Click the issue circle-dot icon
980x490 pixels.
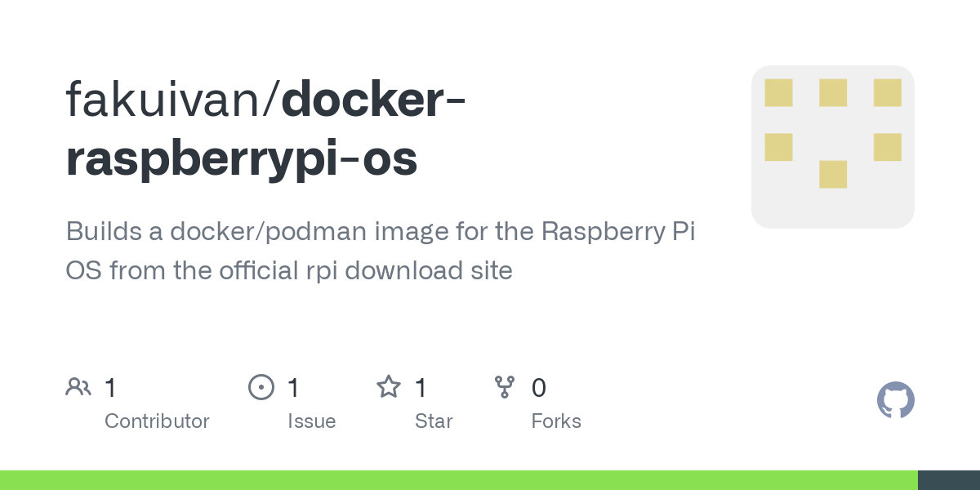click(261, 387)
